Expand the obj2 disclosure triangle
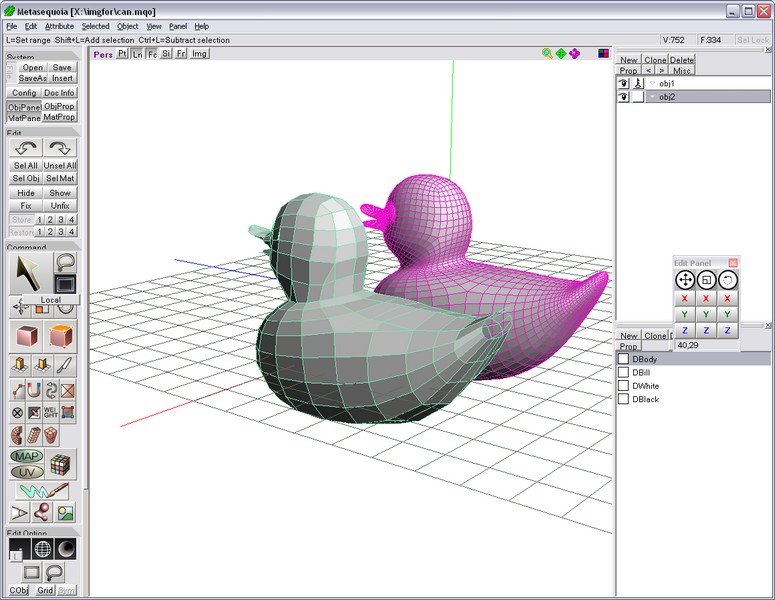 651,97
